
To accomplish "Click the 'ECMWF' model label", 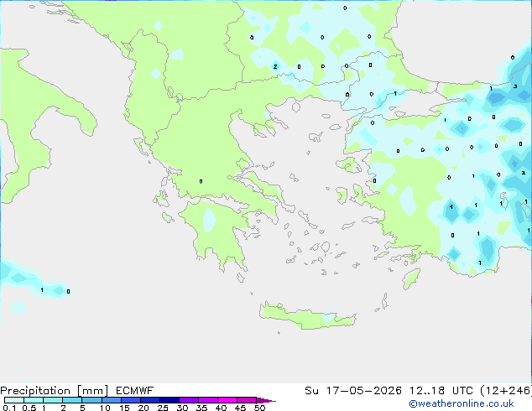I will 135,391.
